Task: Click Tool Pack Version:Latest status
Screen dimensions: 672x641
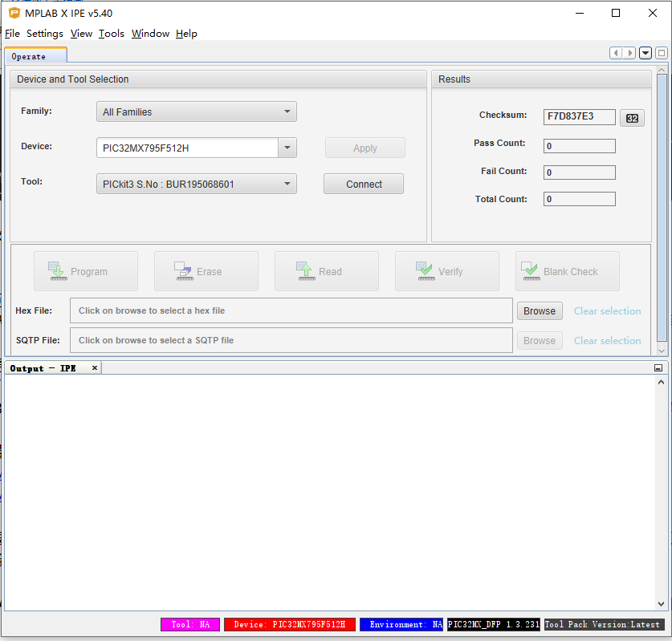Action: point(604,624)
